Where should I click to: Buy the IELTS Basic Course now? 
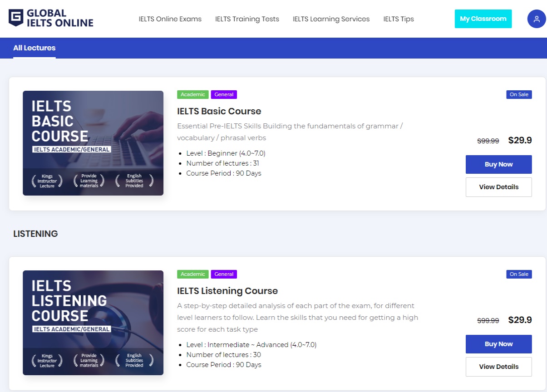498,164
